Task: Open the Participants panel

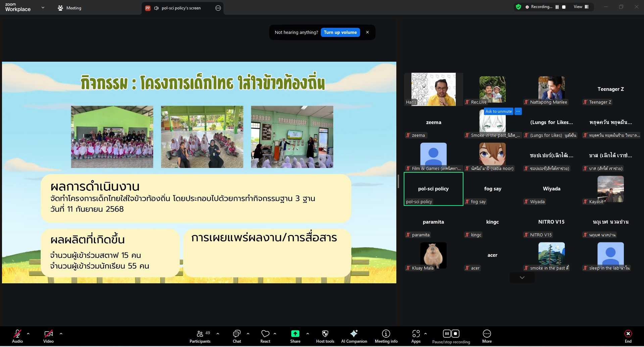Action: tap(200, 336)
